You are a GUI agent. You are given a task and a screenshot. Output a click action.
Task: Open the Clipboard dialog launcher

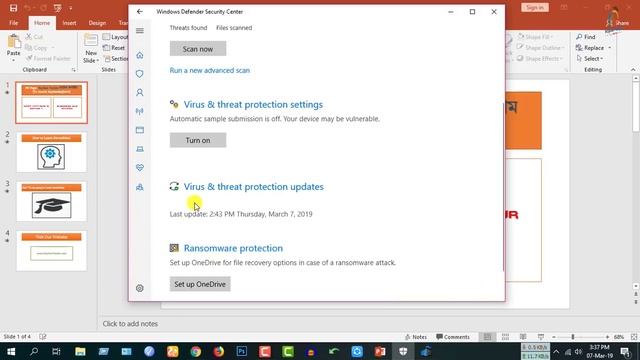[x=73, y=70]
